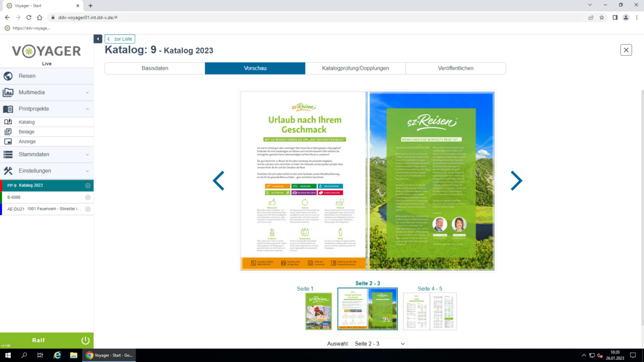Expand the Einstellungen section
Screen dimensions: 644x362
click(47, 171)
